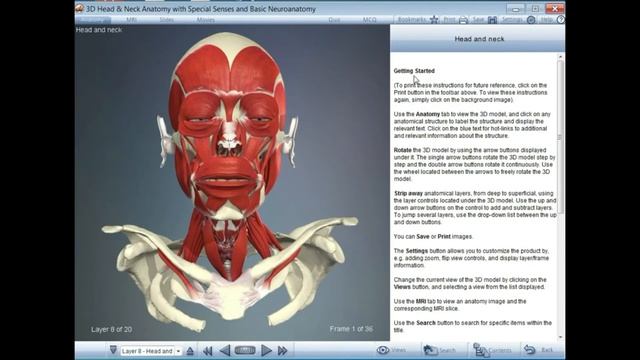
Task: Click the Help text label
Action: click(x=546, y=20)
